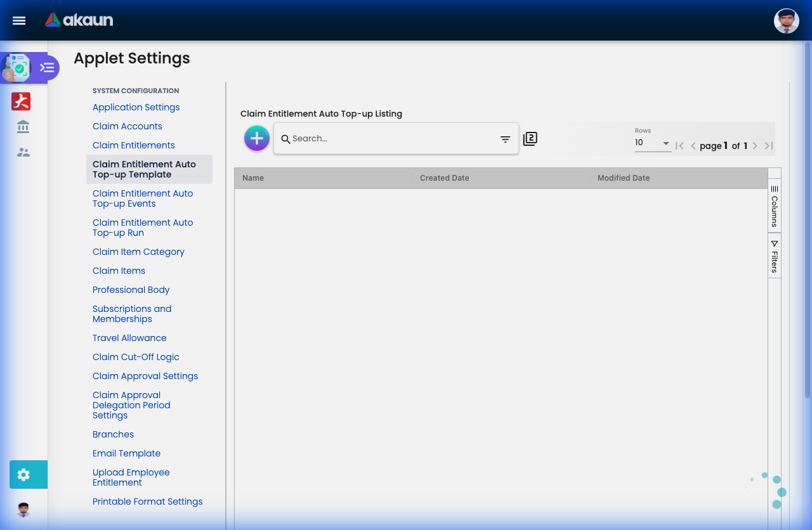Open the people group sidebar icon
The image size is (812, 530).
click(x=23, y=152)
